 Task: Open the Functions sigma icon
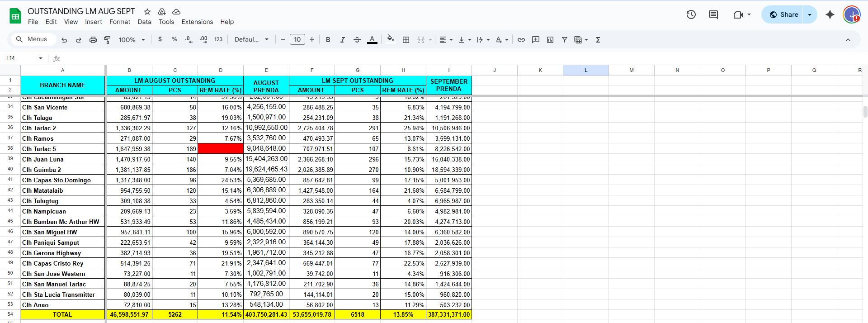coord(598,40)
